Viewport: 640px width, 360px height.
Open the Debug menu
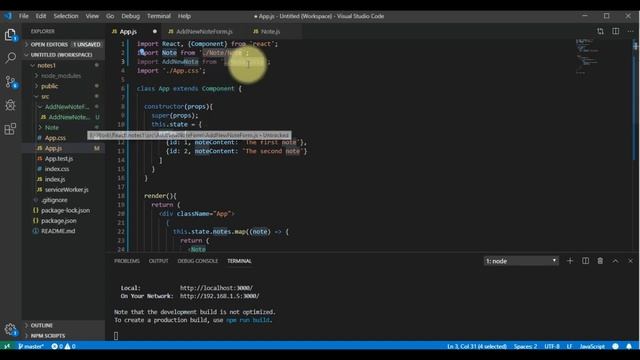131,16
